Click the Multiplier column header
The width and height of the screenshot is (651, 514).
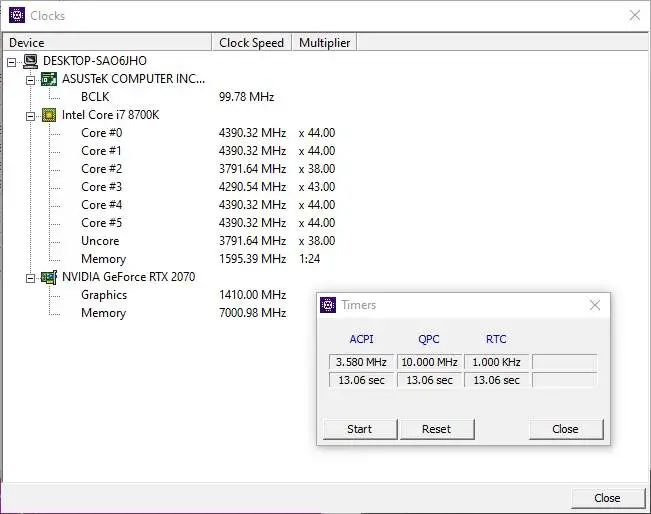[x=324, y=43]
